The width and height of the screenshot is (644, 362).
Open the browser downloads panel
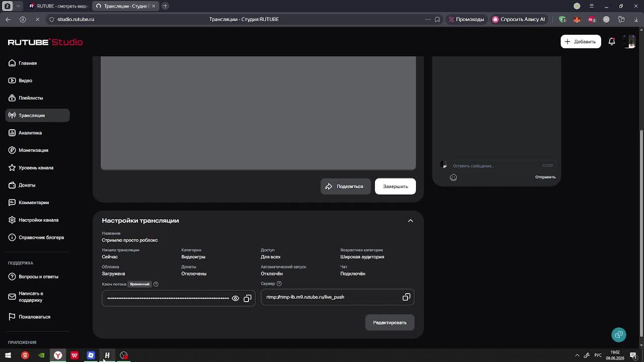(x=636, y=19)
